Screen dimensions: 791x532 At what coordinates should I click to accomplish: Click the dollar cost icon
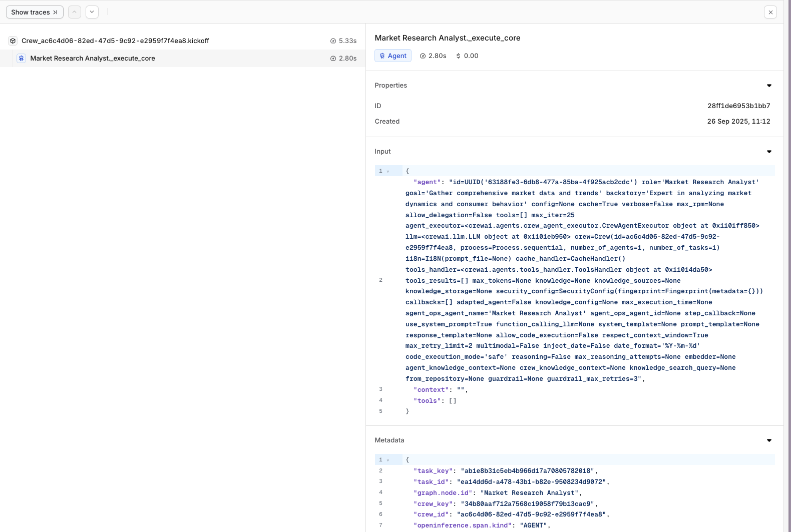click(458, 56)
